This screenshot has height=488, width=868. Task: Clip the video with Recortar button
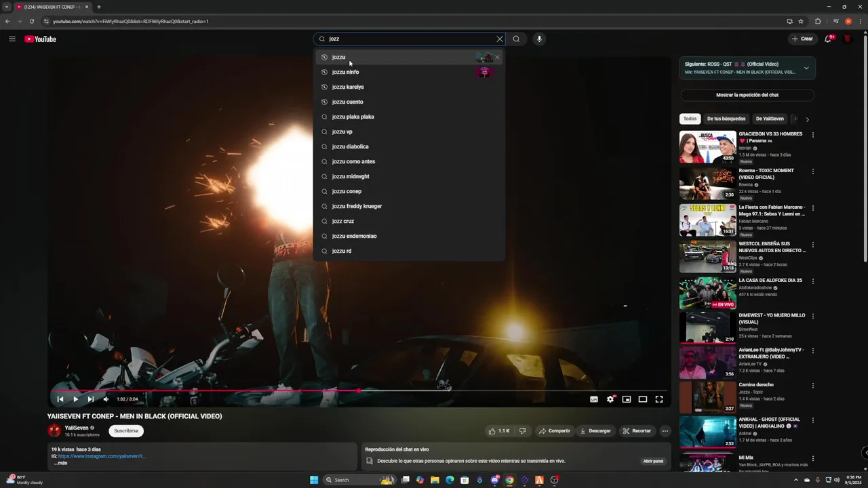(x=637, y=430)
